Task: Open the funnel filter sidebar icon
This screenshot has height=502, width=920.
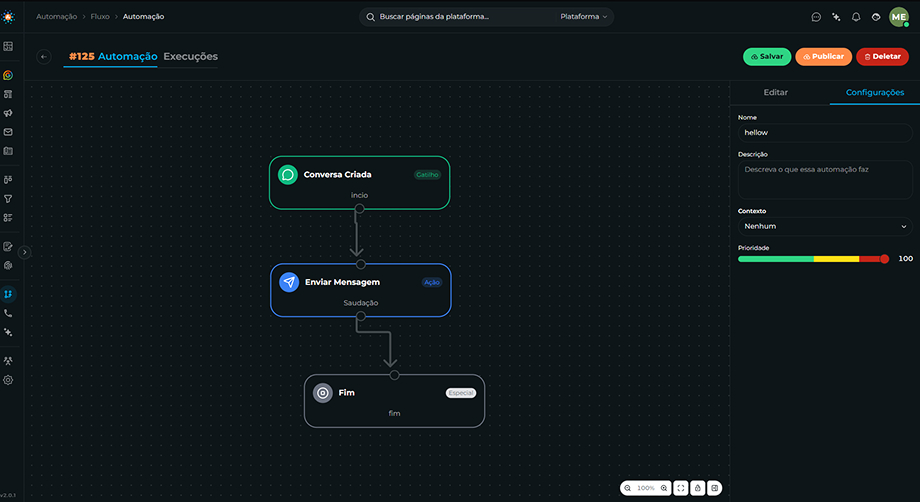Action: click(8, 199)
